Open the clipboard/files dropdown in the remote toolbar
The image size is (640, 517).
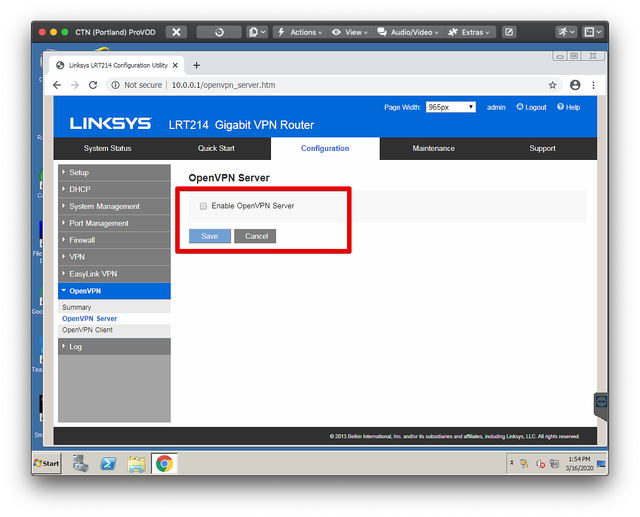click(x=257, y=32)
